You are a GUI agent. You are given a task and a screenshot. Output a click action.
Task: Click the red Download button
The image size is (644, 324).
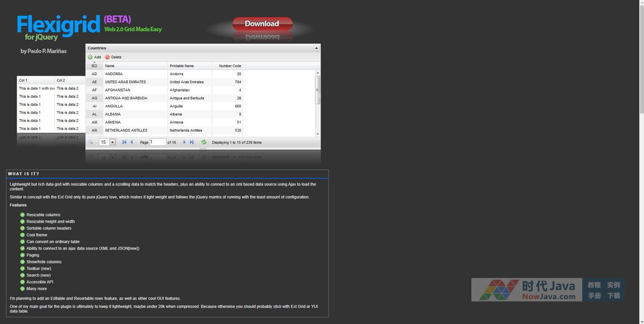262,23
